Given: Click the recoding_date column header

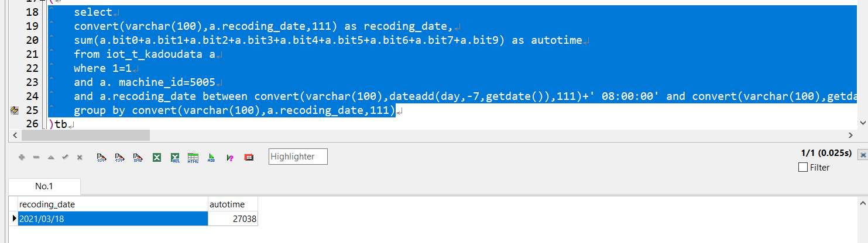Looking at the screenshot, I should (113, 204).
